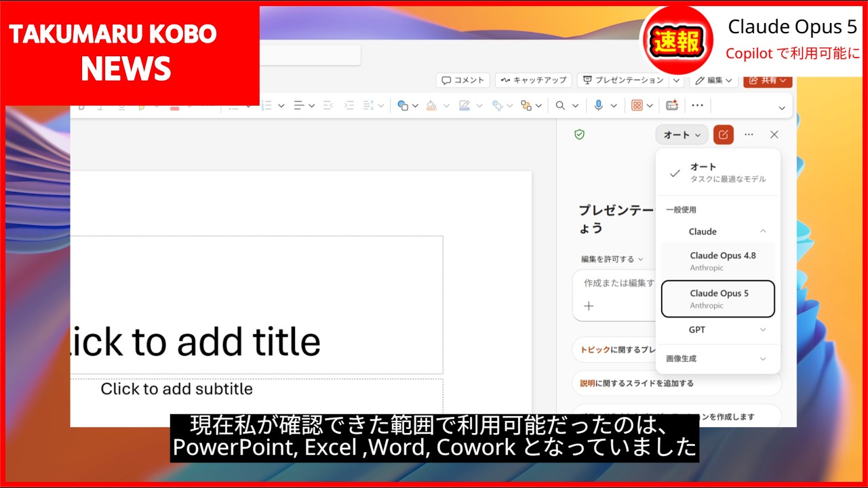Expand the align text dropdown arrow
Viewport: 868px width, 488px height.
point(311,105)
